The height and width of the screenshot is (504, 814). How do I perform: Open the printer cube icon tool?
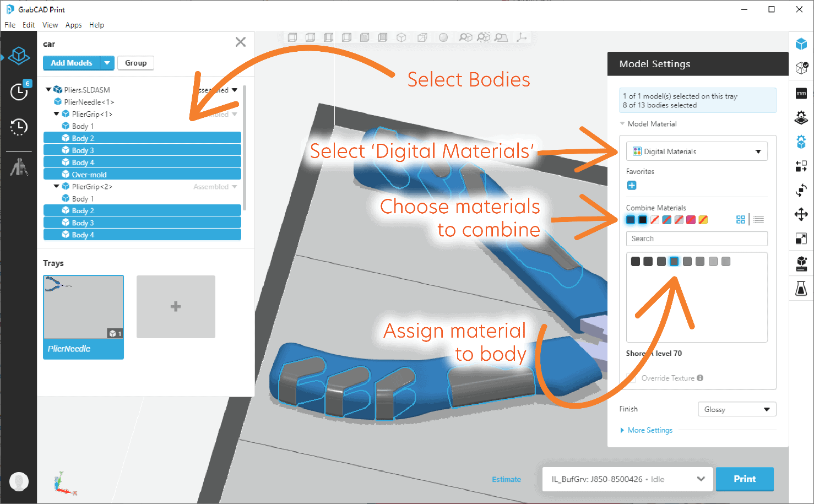tap(801, 264)
